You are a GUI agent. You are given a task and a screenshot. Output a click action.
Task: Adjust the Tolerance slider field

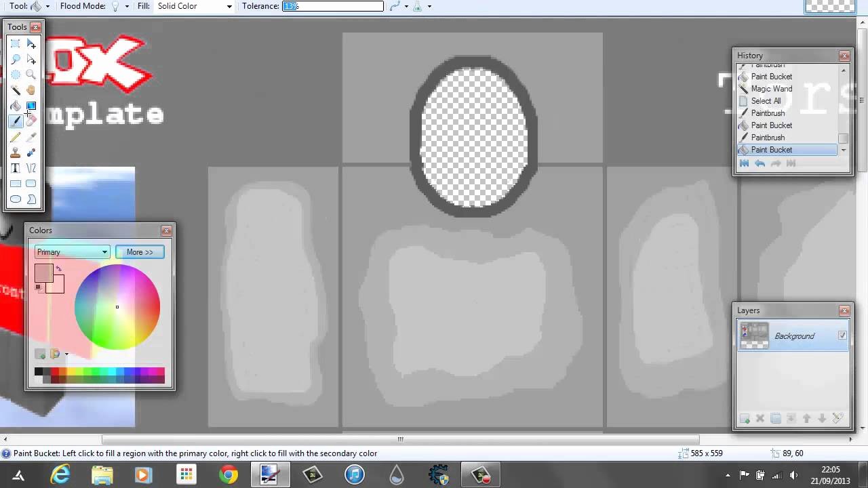click(x=333, y=6)
